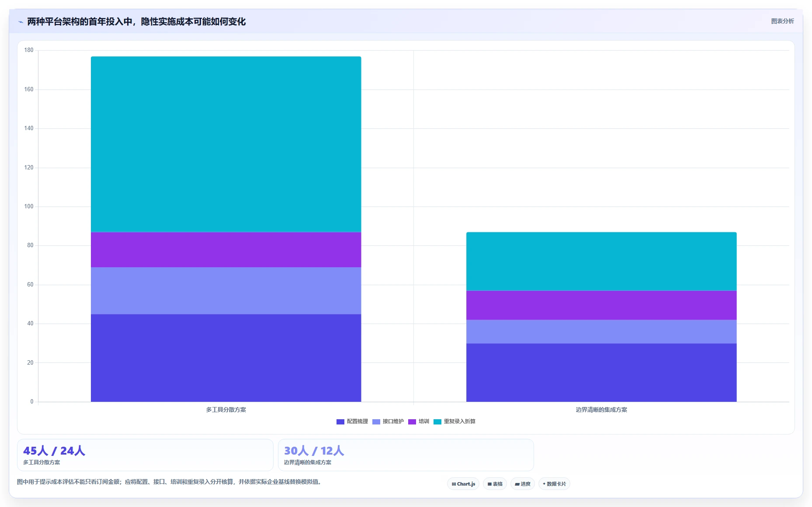Toggle the 重复录入折算 legend item
Viewport: 812px width, 507px height.
point(455,421)
